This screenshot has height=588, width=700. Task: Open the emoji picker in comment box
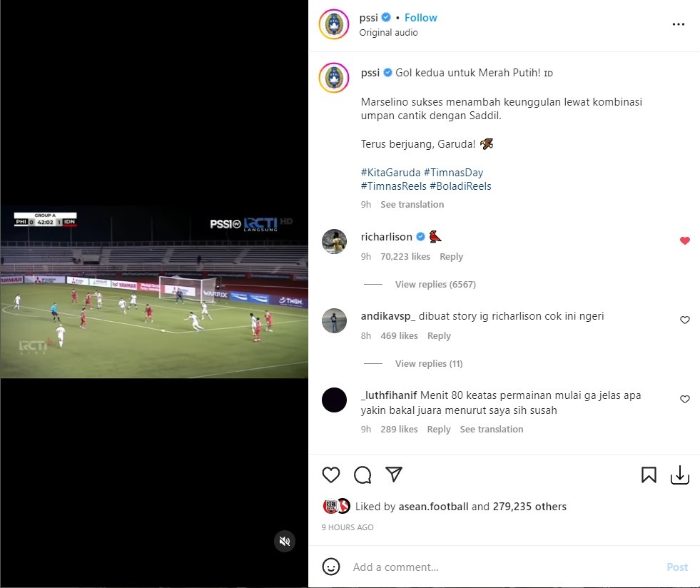coord(331,567)
